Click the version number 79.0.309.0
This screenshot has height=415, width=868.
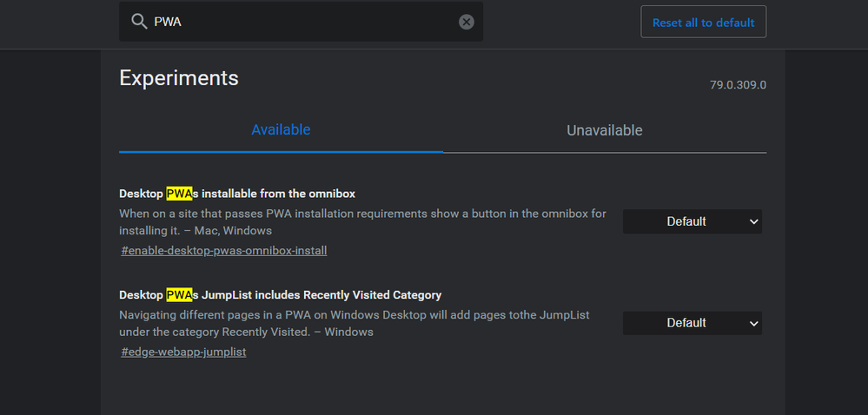738,85
